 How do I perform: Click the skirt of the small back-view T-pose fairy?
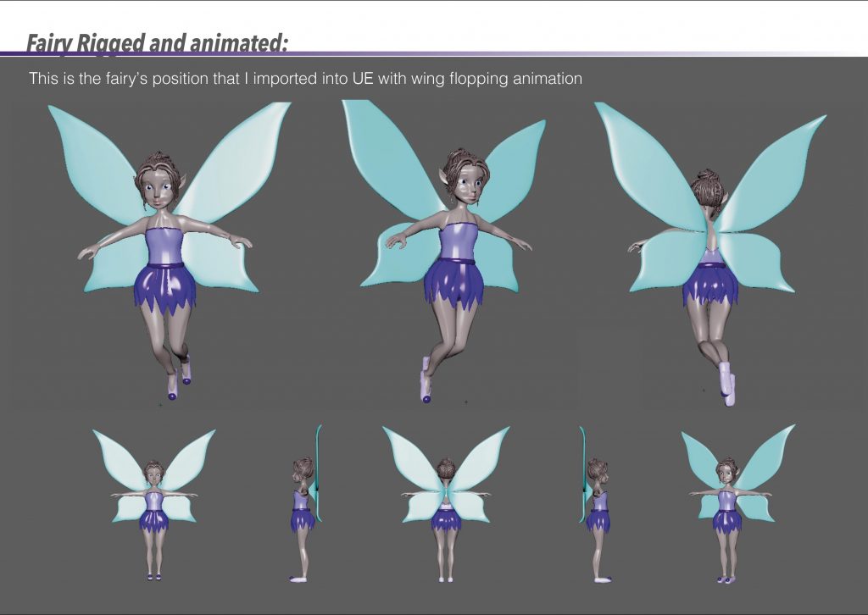446,518
